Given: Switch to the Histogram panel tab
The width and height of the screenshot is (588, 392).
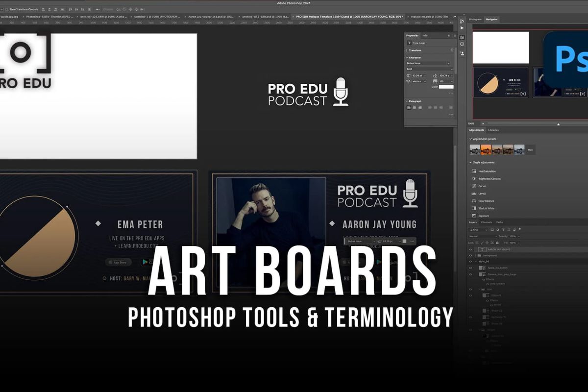Looking at the screenshot, I should [x=475, y=19].
